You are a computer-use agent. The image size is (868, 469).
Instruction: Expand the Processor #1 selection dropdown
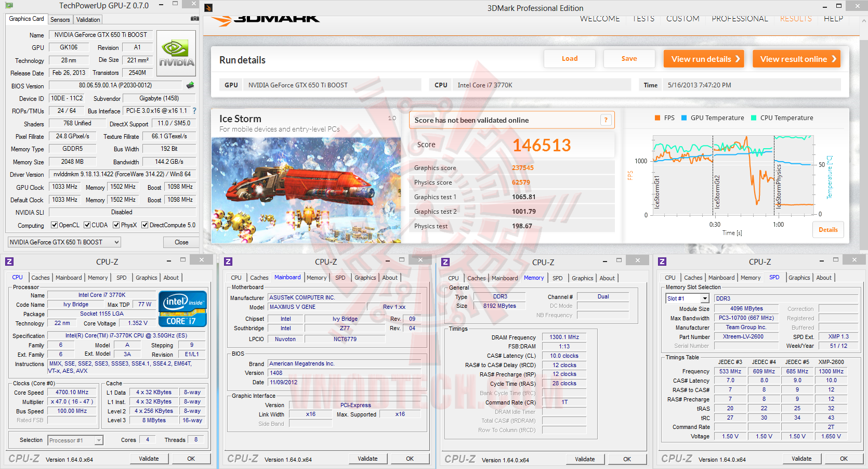tap(75, 440)
